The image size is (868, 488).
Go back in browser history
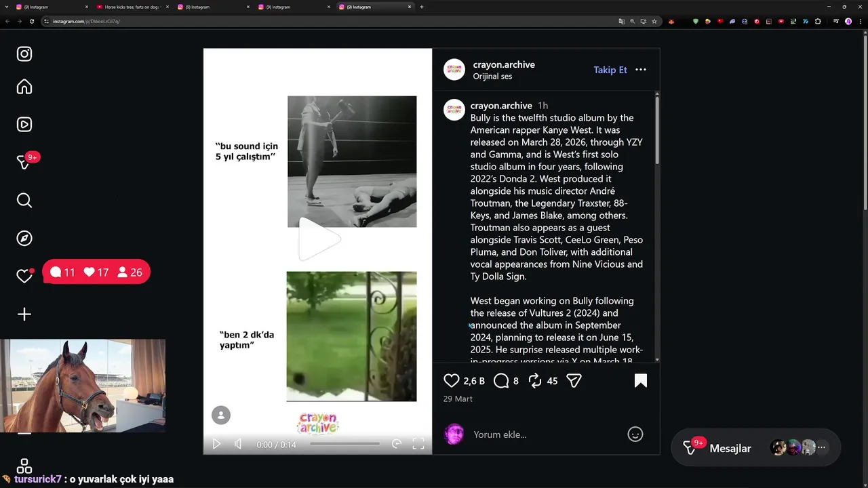(7, 21)
